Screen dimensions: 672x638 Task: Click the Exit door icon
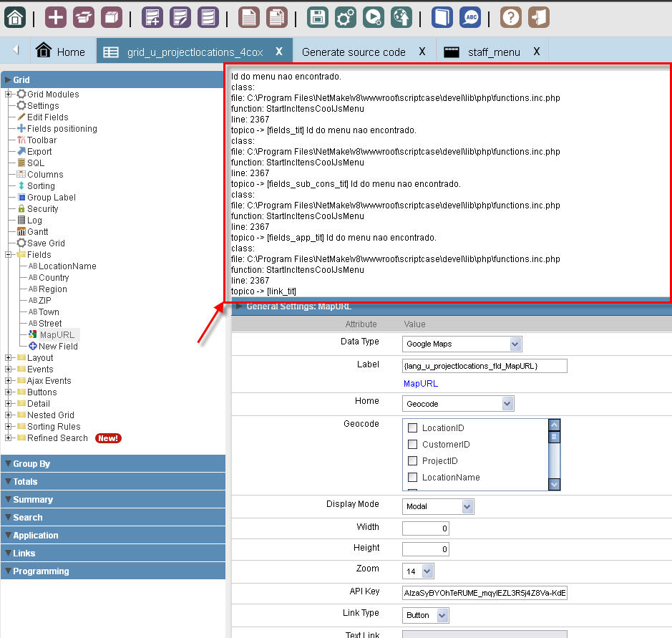(539, 18)
